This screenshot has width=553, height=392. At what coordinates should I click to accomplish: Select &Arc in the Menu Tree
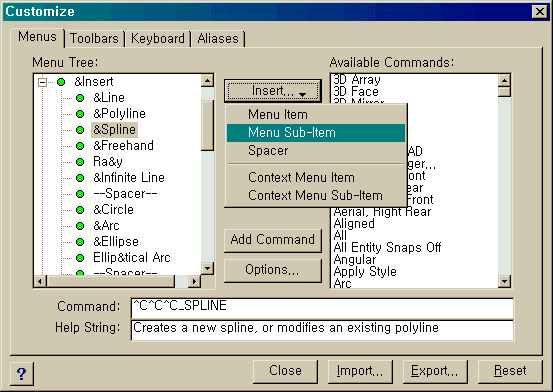pyautogui.click(x=106, y=225)
